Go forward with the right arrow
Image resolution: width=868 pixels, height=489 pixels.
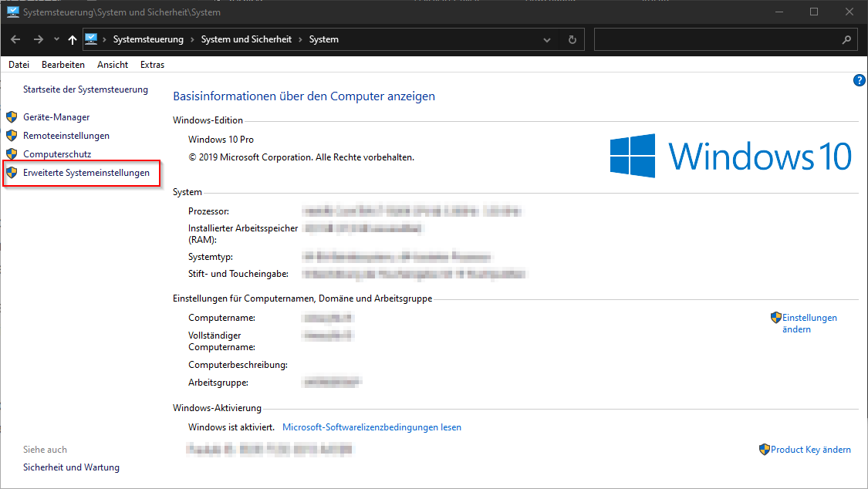[x=38, y=39]
